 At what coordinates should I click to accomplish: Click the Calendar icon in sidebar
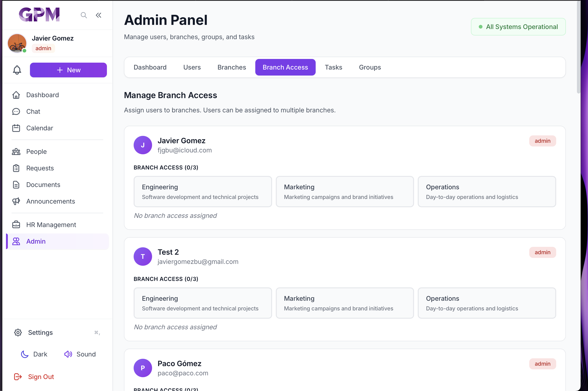pos(16,128)
